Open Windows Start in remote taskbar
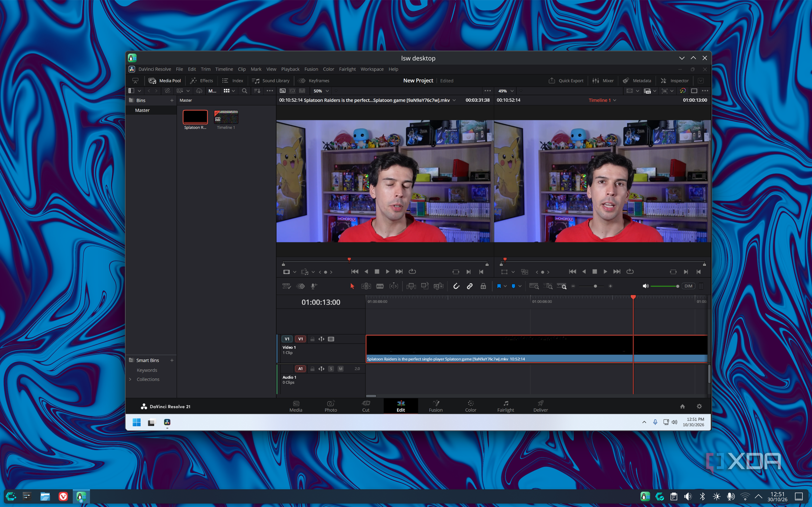812x507 pixels. [x=137, y=422]
